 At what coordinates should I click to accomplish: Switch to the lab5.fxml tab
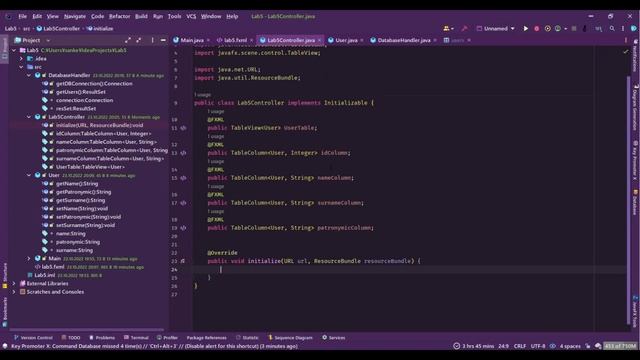click(235, 40)
